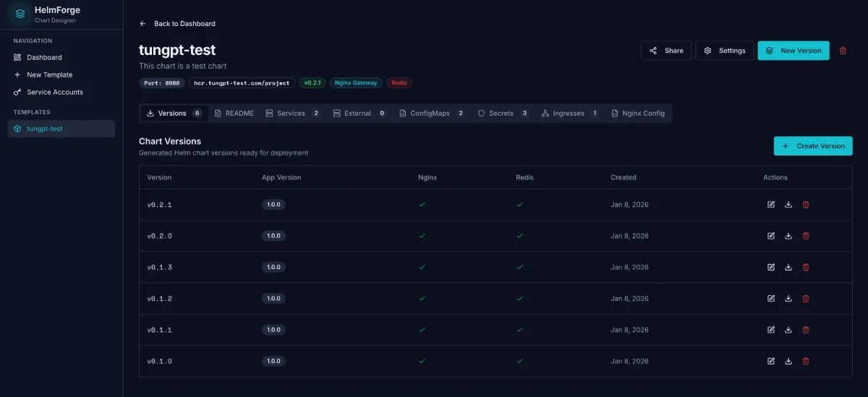Screen dimensions: 868x397
Task: Edit version v0.2.0 pencil icon
Action: (x=771, y=236)
